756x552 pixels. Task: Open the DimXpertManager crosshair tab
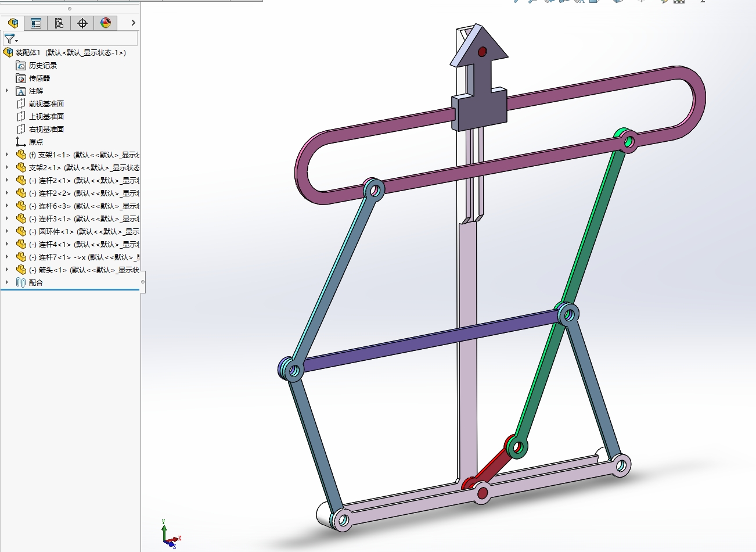(82, 23)
